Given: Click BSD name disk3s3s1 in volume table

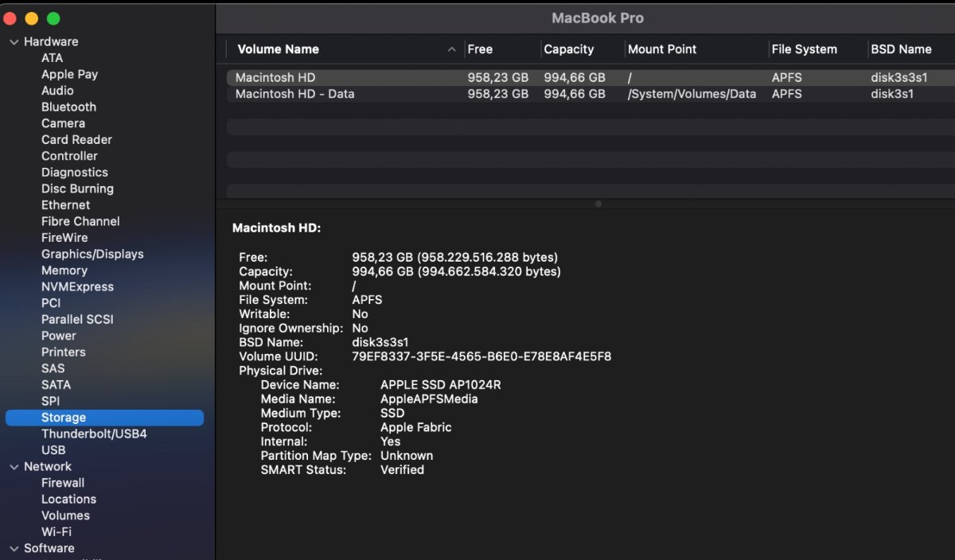Looking at the screenshot, I should [899, 78].
